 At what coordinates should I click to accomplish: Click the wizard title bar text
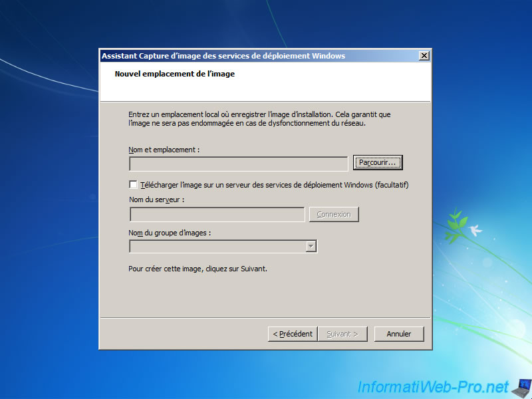coord(223,56)
